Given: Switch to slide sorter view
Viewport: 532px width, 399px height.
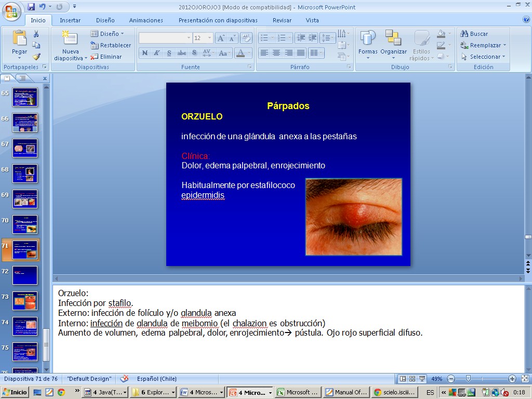Looking at the screenshot, I should click(412, 379).
